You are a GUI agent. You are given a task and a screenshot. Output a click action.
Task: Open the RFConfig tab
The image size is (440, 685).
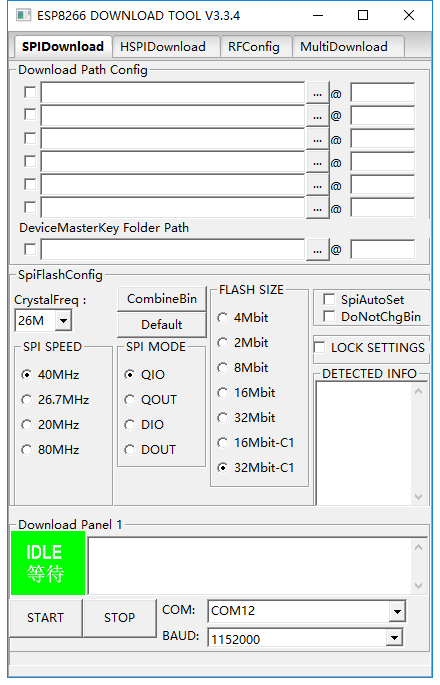(x=254, y=46)
